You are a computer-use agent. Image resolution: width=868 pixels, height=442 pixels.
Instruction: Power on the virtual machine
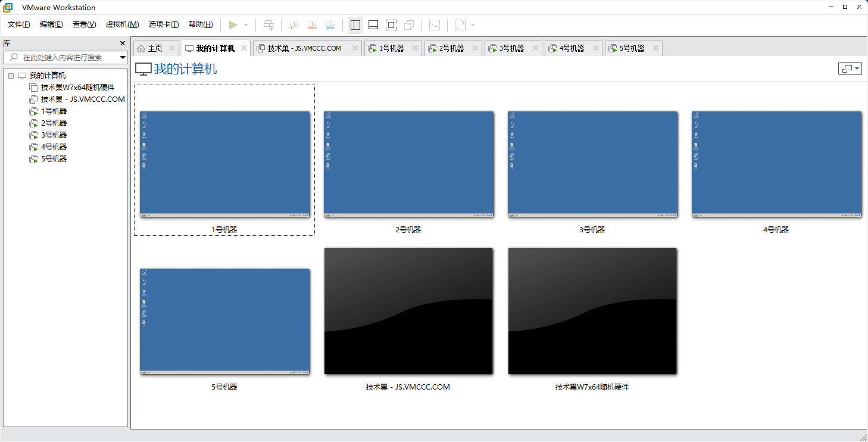pyautogui.click(x=234, y=25)
